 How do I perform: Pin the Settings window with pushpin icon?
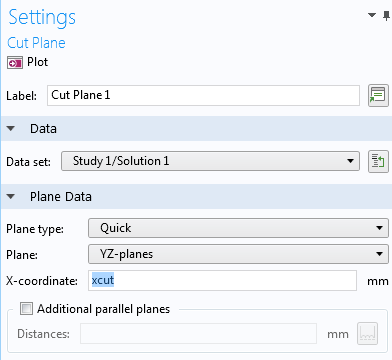386,16
